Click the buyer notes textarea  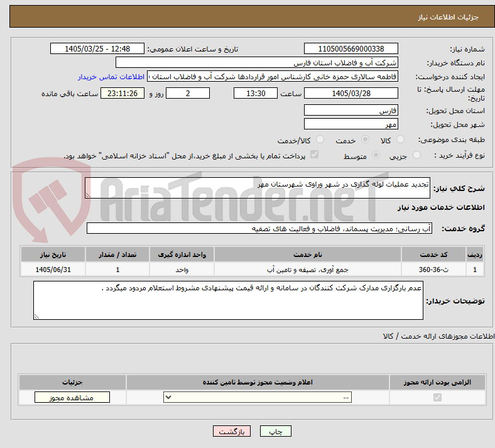click(x=228, y=300)
